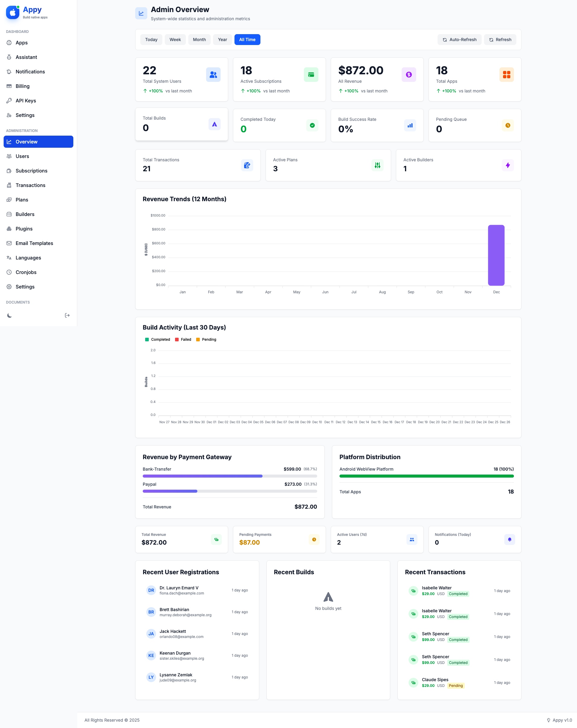Select the Builders sidebar item
577x728 pixels.
pos(25,214)
